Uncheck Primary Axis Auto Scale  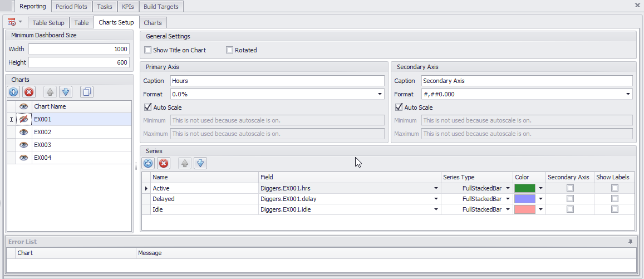pos(148,107)
